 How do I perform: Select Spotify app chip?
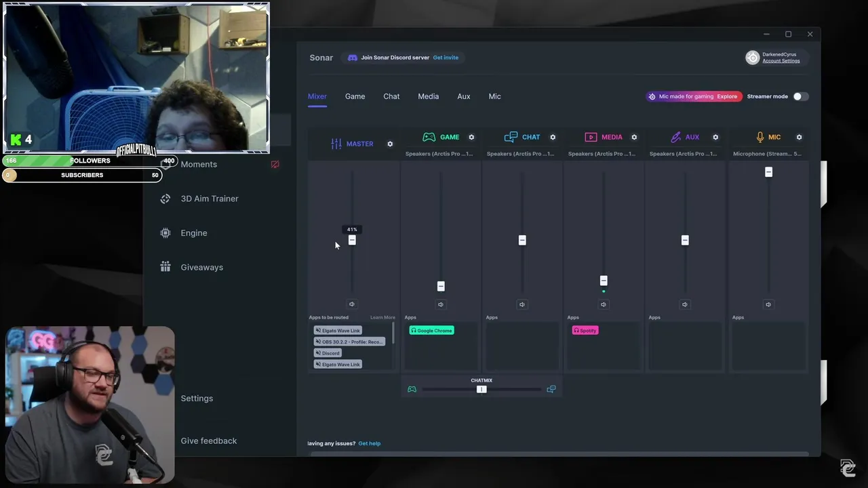tap(585, 330)
